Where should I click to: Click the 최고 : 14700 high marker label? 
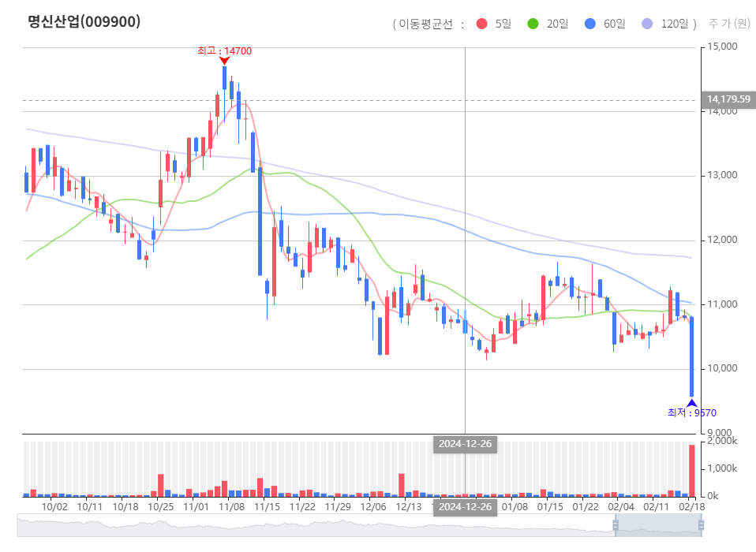(224, 51)
